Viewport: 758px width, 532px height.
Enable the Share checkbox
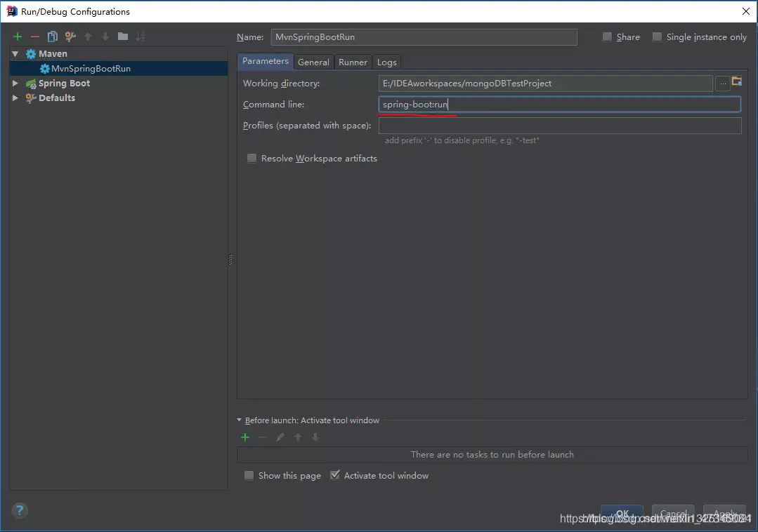coord(607,36)
